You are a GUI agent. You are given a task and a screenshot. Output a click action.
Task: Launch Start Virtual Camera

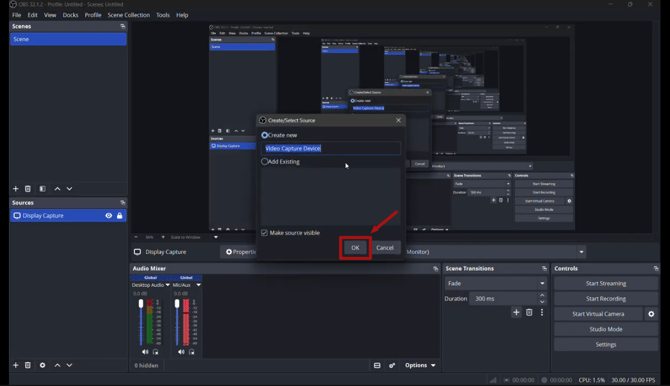click(598, 314)
